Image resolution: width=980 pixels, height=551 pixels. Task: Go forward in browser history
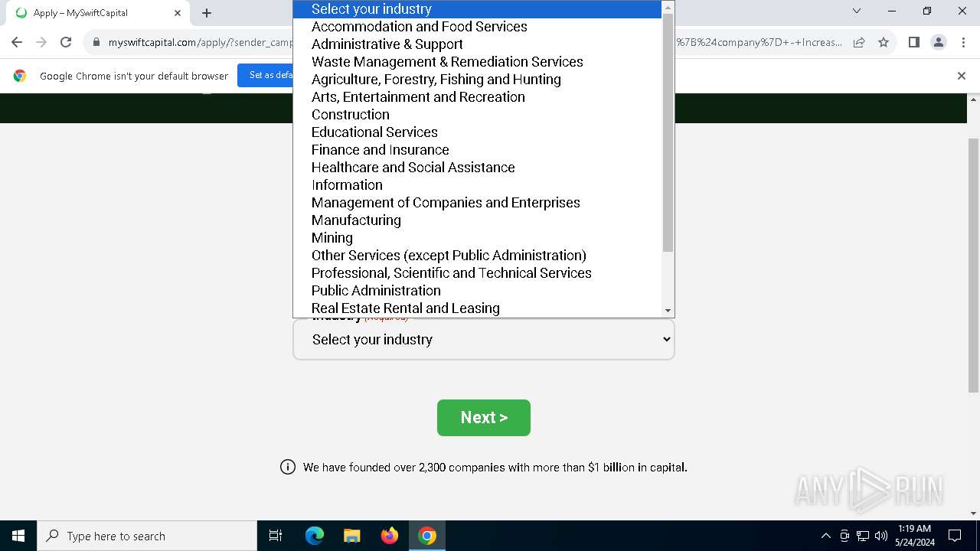[41, 42]
